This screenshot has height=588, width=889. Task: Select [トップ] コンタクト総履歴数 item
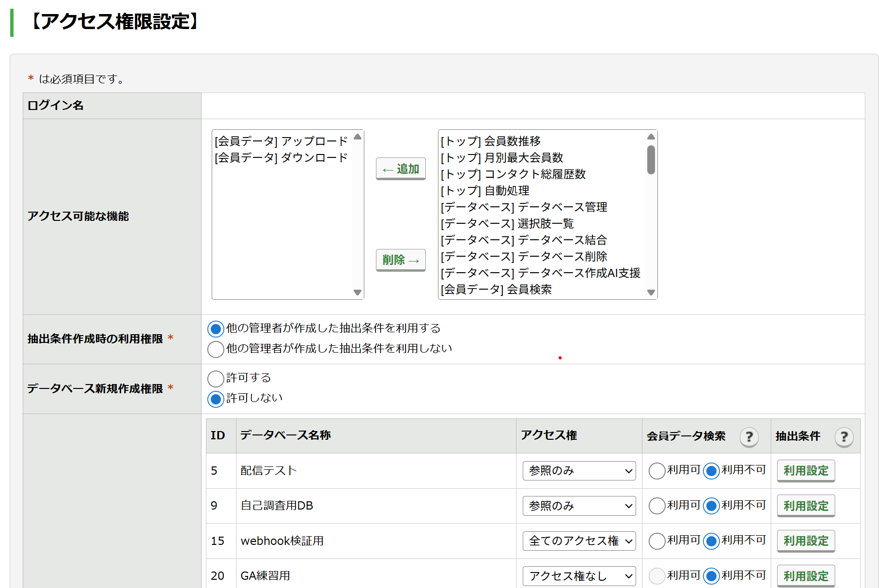pos(542,174)
